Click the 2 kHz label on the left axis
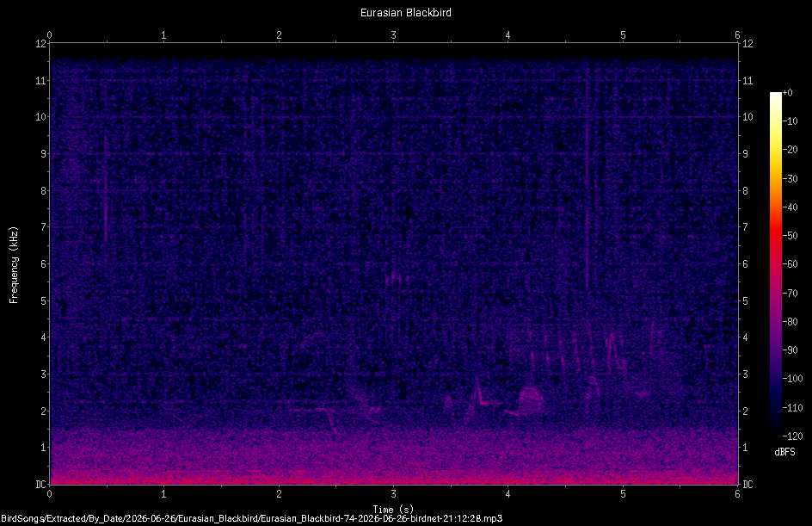812x526 pixels. (44, 411)
